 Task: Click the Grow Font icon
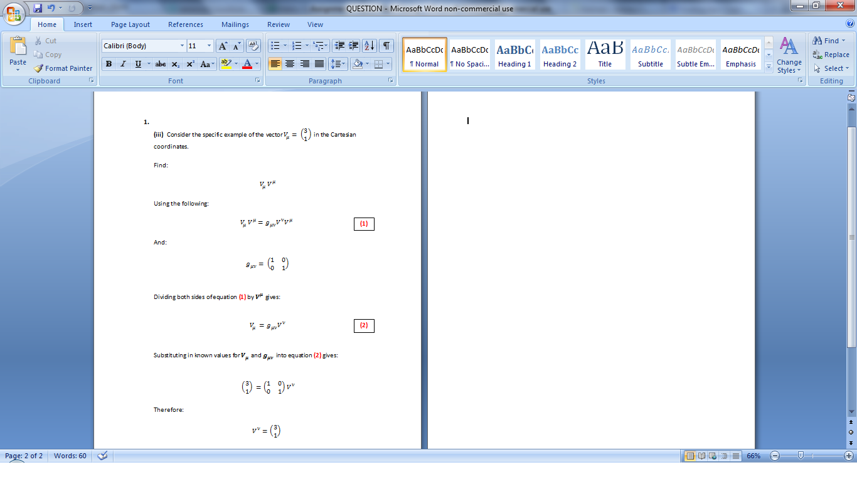point(223,46)
